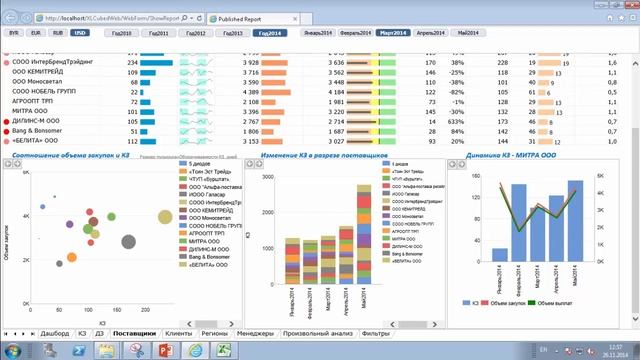Select the EUR currency button
Viewport: 640px width, 360px height.
pyautogui.click(x=36, y=33)
